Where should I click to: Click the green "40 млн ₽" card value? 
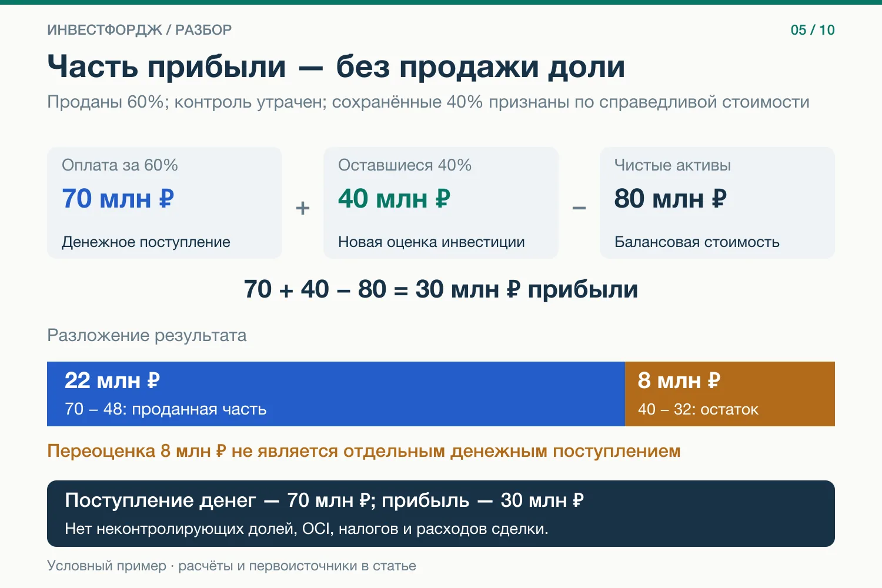pyautogui.click(x=394, y=199)
